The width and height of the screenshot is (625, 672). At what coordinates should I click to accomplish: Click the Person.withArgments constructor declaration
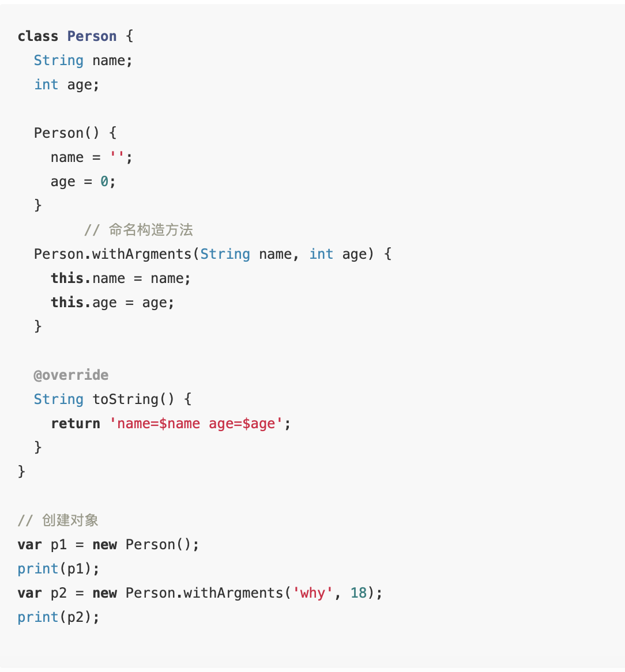pyautogui.click(x=112, y=254)
